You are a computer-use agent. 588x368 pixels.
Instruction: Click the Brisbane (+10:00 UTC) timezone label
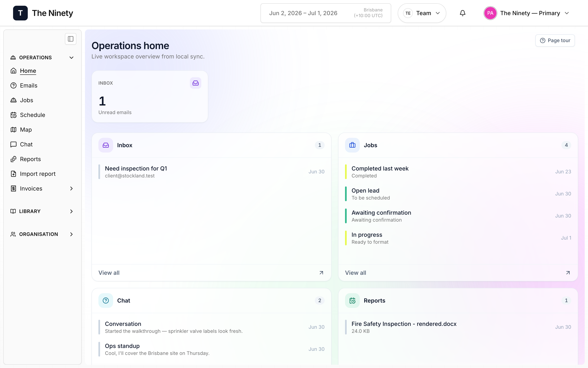[x=368, y=13]
